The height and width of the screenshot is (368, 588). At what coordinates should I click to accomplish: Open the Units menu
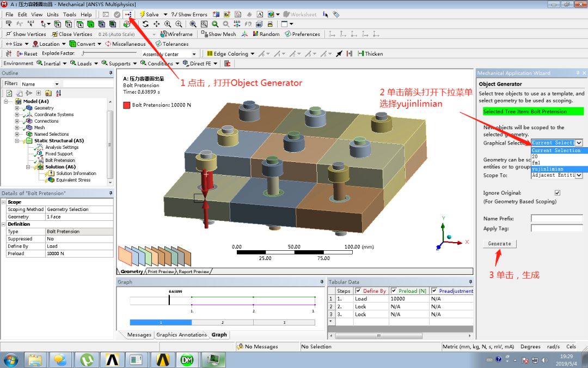52,14
